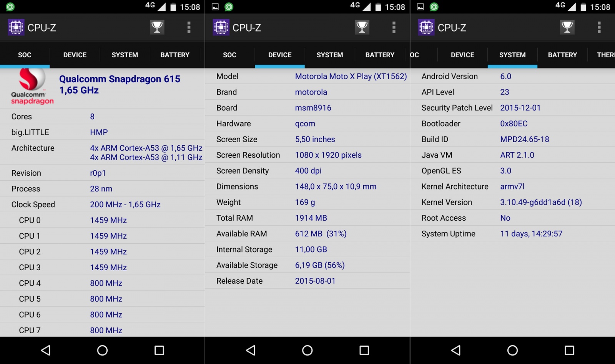This screenshot has width=615, height=364.
Task: Tap the Recents square button in the middle screen
Action: 364,350
